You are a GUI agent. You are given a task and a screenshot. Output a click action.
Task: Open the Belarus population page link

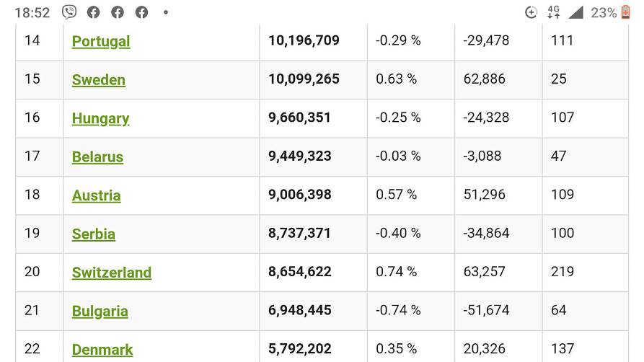pyautogui.click(x=97, y=157)
